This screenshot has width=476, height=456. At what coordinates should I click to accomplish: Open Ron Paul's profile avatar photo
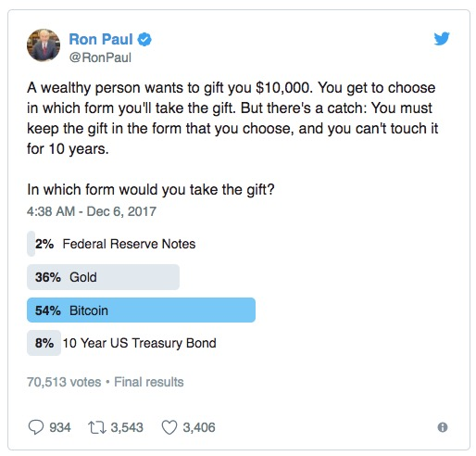tap(44, 45)
